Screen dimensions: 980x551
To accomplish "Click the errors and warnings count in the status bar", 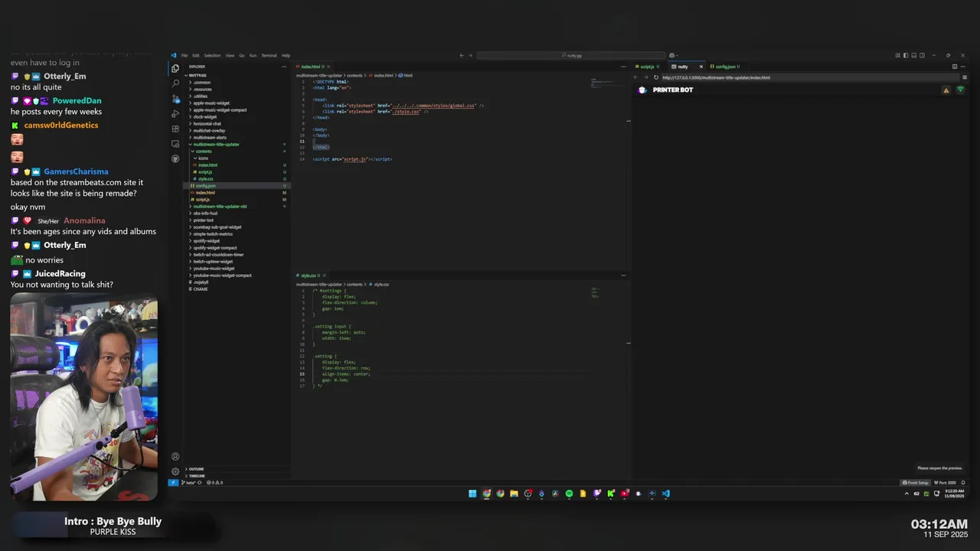I will click(214, 483).
